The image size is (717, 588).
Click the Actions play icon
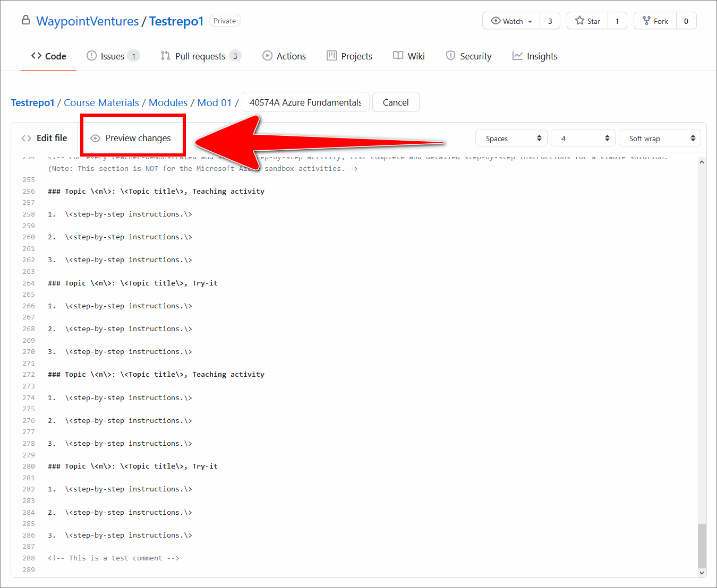click(x=268, y=56)
